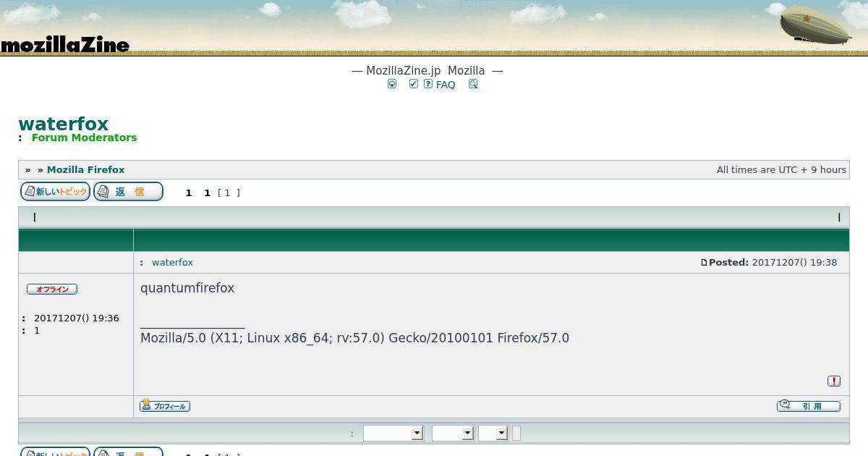Click the small post icon beside Posted
The height and width of the screenshot is (456, 868).
pos(704,263)
